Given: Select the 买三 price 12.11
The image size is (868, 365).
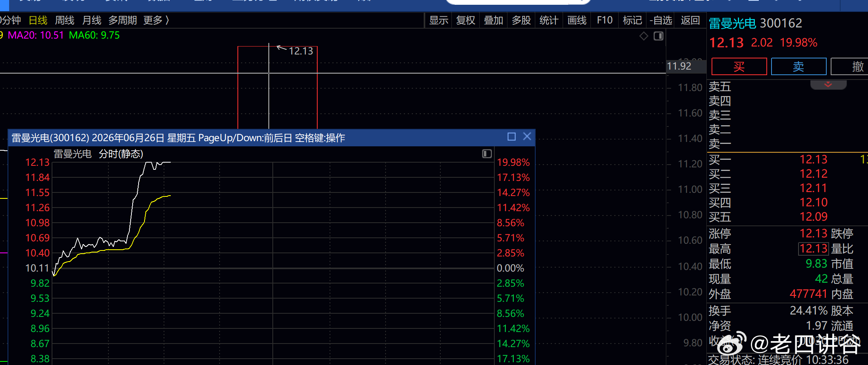Looking at the screenshot, I should tap(814, 188).
